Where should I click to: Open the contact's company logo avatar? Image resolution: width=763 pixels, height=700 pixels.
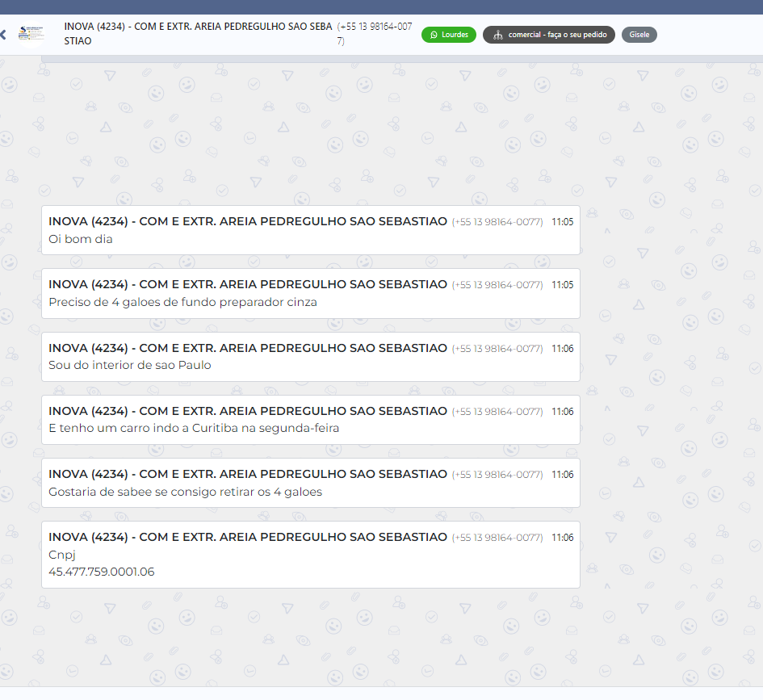tap(32, 34)
